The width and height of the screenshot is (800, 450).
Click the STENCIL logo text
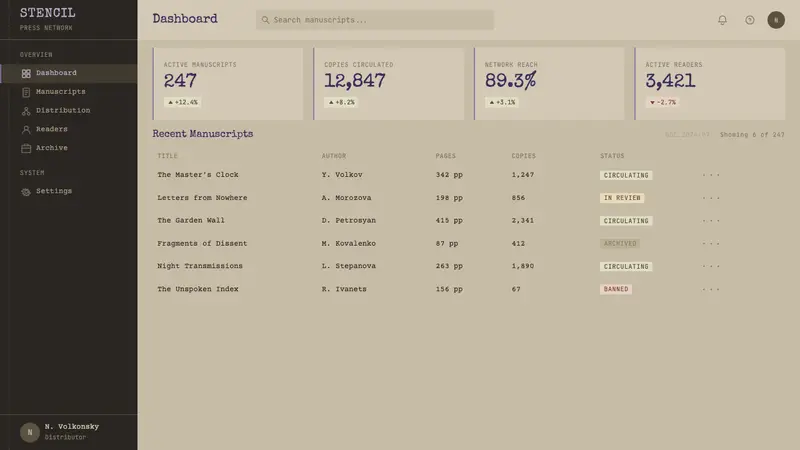coord(47,13)
